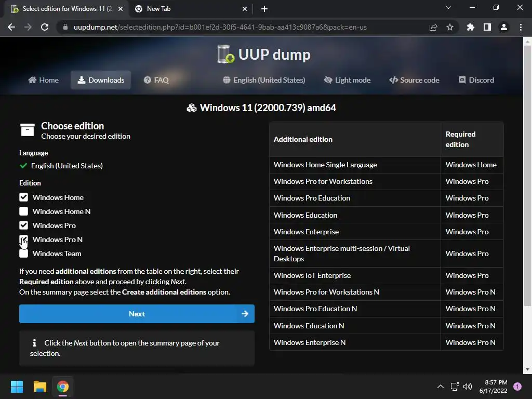Close the Select edition tab
Screen dimensions: 532x399
[x=121, y=9]
